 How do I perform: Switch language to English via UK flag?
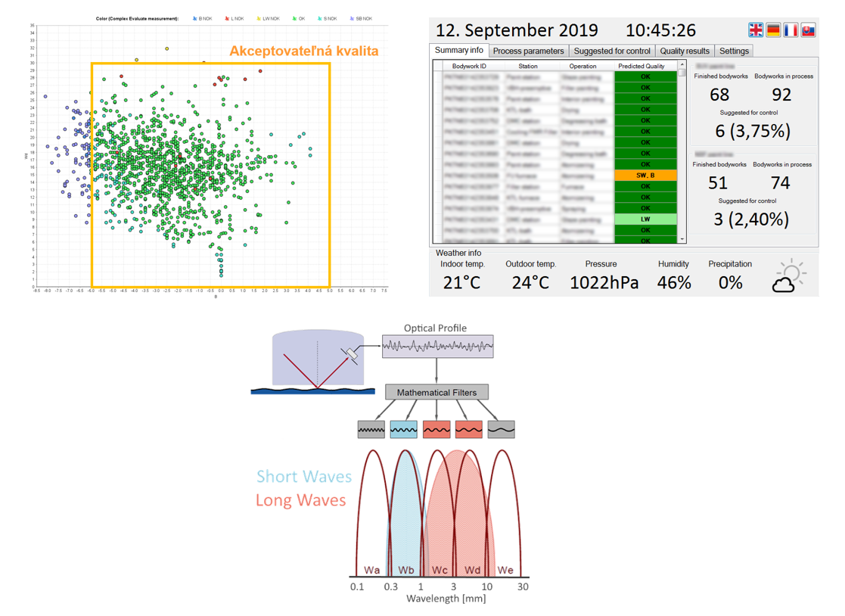click(x=756, y=30)
